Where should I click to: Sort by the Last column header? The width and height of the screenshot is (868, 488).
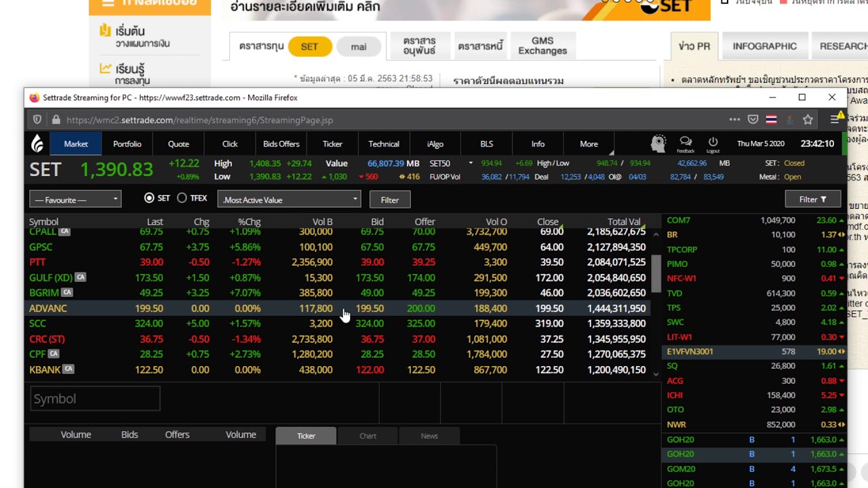(155, 222)
